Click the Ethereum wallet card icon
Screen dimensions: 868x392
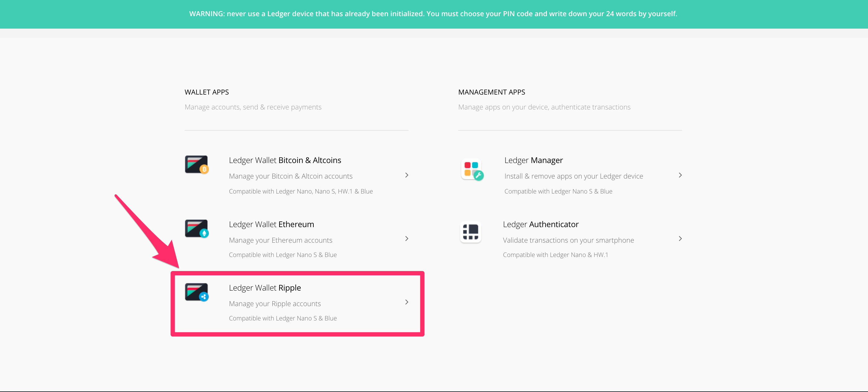(x=196, y=229)
